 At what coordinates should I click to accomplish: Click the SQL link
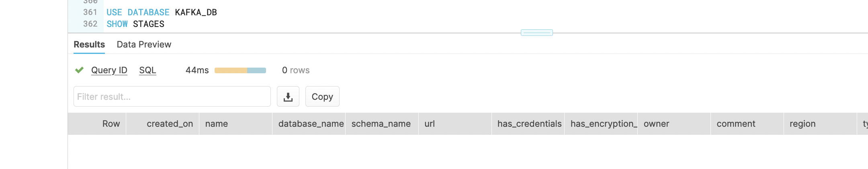point(147,70)
